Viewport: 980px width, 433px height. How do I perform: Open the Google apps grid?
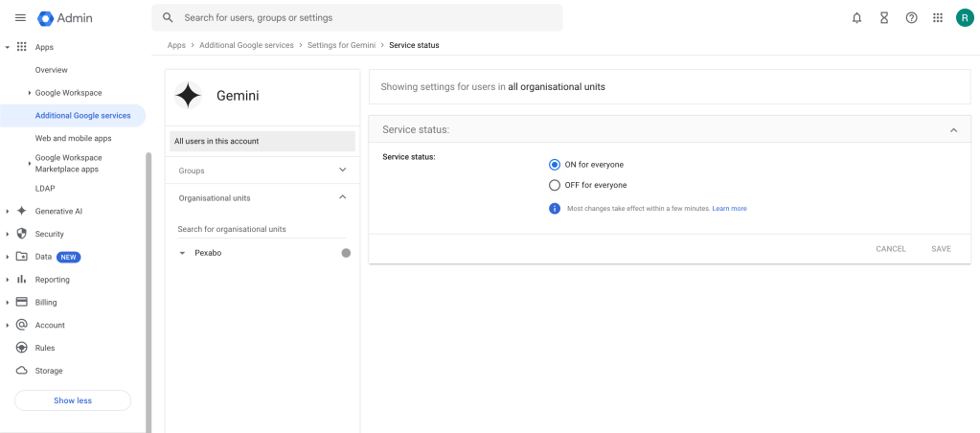click(x=938, y=18)
